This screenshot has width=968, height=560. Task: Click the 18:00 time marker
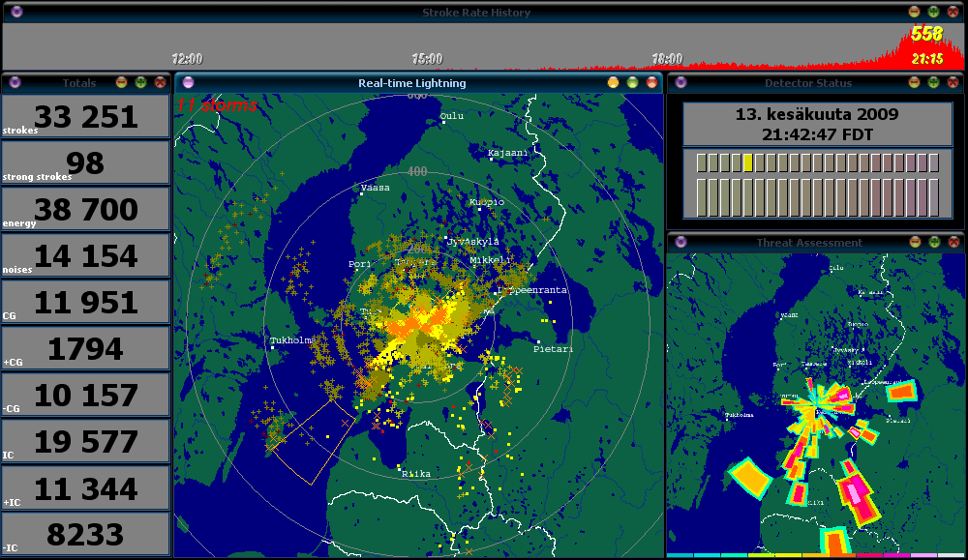click(667, 59)
